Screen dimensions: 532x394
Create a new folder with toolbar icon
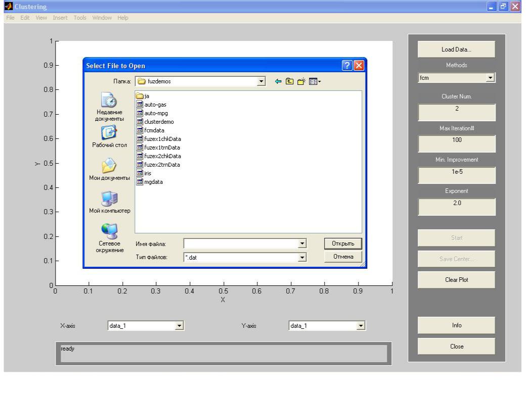tap(301, 81)
